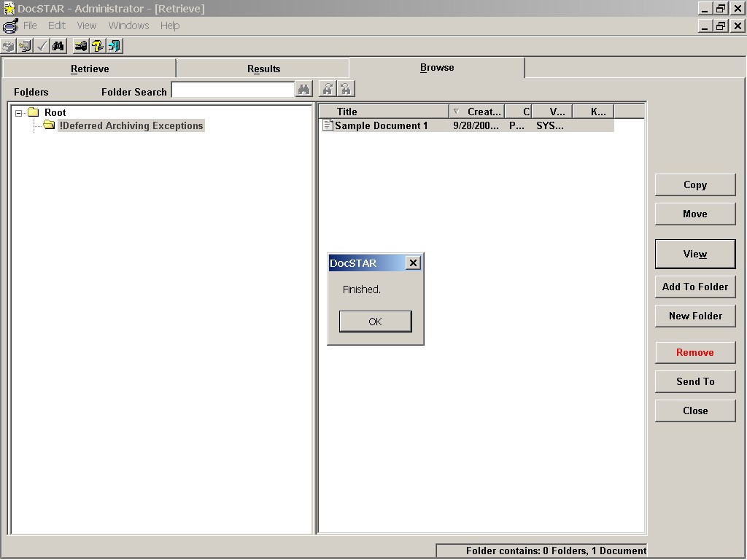
Task: Click the binoculars retrieve icon in top toolbar
Action: pyautogui.click(x=58, y=46)
